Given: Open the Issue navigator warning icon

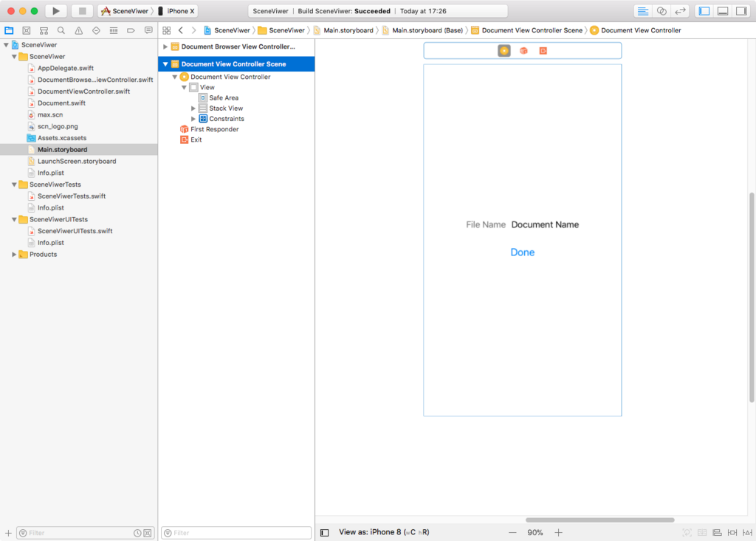Looking at the screenshot, I should tap(78, 30).
